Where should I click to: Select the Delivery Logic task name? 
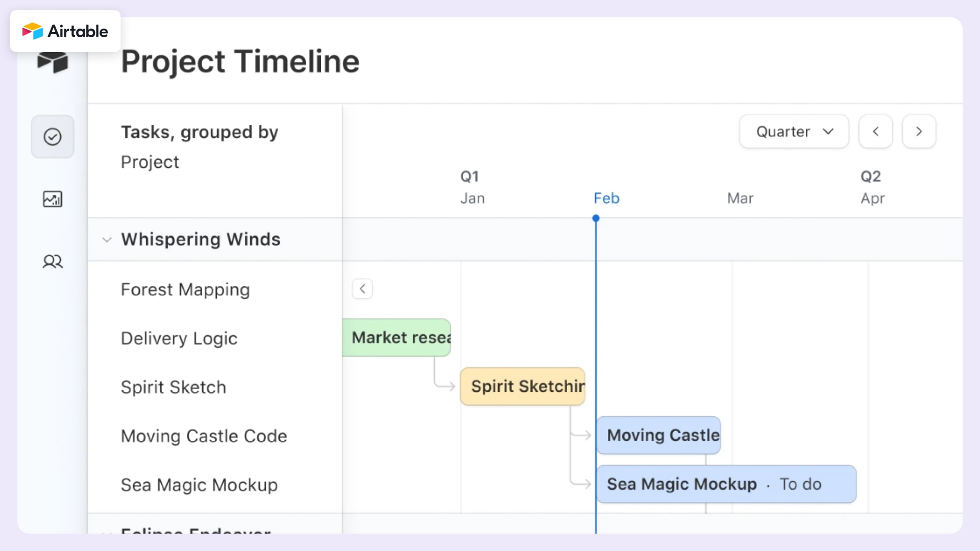click(x=179, y=338)
